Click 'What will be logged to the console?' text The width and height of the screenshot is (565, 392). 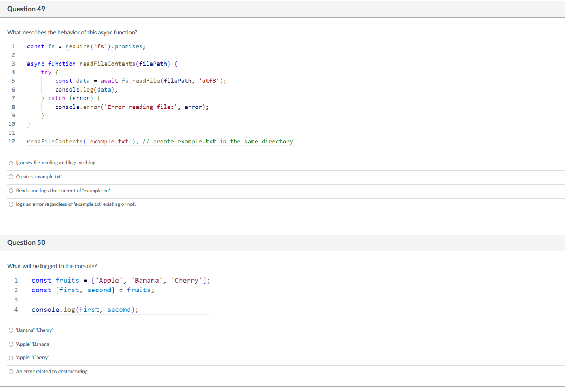pos(52,267)
